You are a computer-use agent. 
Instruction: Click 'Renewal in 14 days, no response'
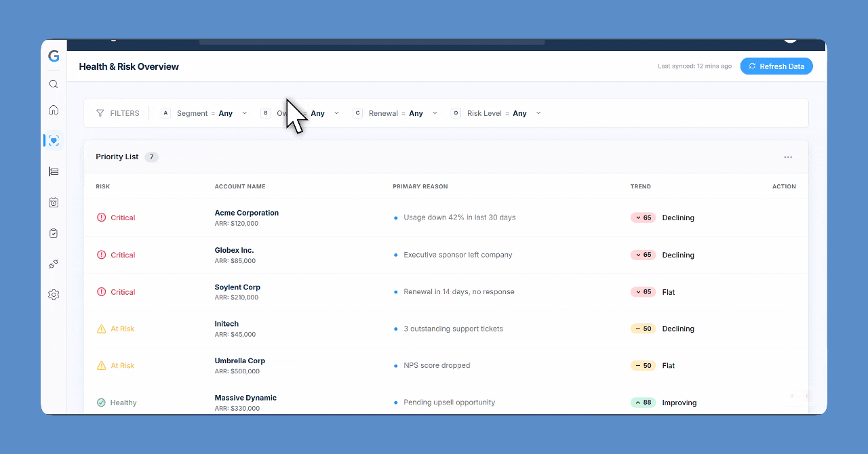coord(459,292)
